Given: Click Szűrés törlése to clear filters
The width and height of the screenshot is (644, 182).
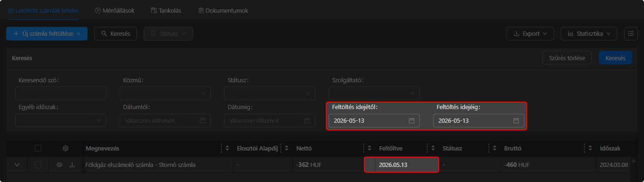Looking at the screenshot, I should pos(567,58).
